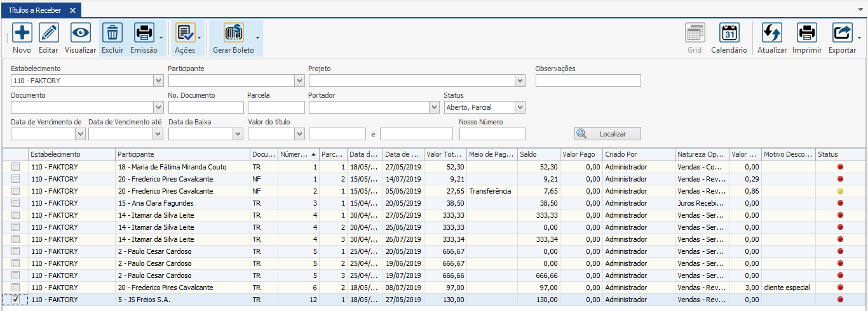Click the Atualizar refresh icon

point(771,33)
